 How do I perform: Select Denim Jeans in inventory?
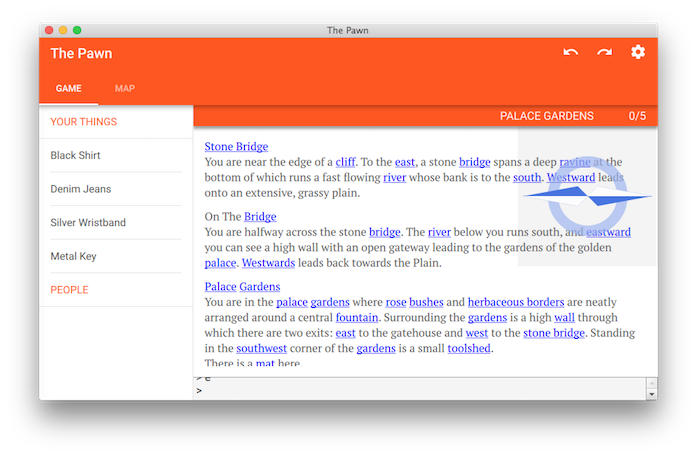[81, 189]
